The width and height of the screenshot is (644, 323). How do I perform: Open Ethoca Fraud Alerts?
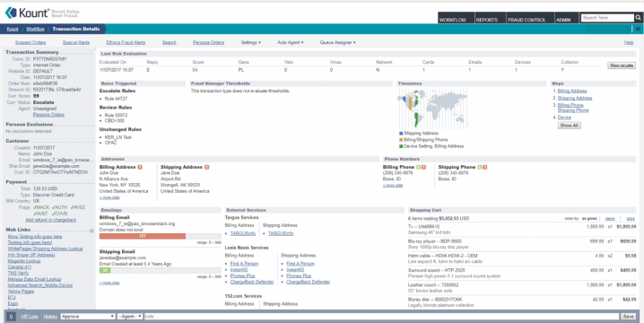pos(126,42)
